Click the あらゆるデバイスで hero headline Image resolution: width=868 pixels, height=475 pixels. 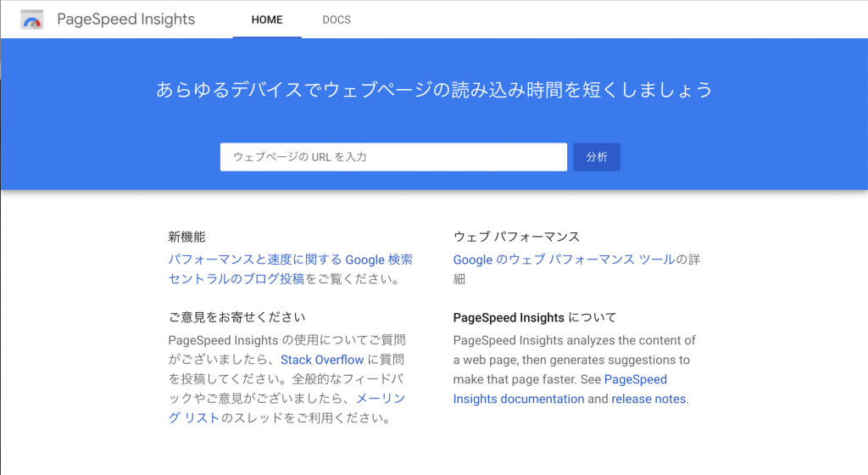pos(433,90)
